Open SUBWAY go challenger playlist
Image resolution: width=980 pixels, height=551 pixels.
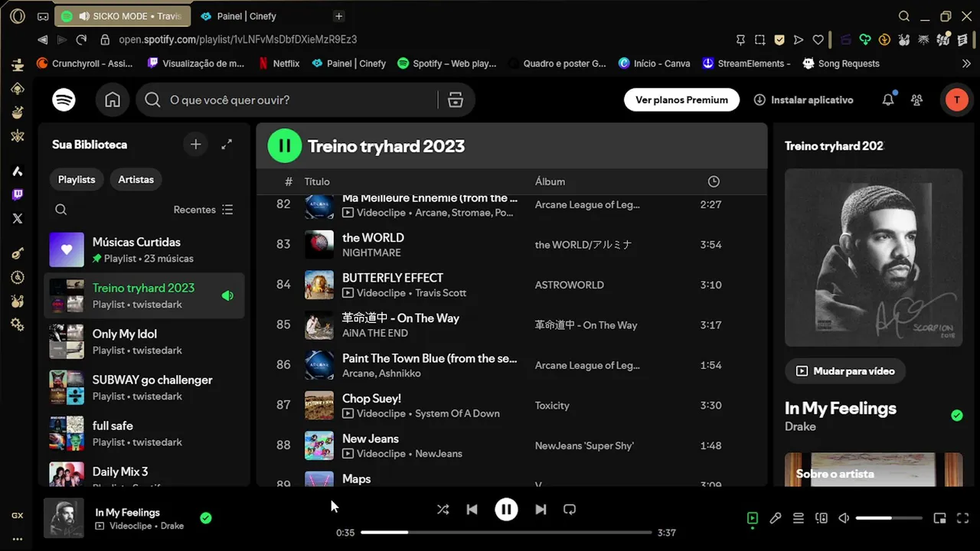click(x=144, y=387)
